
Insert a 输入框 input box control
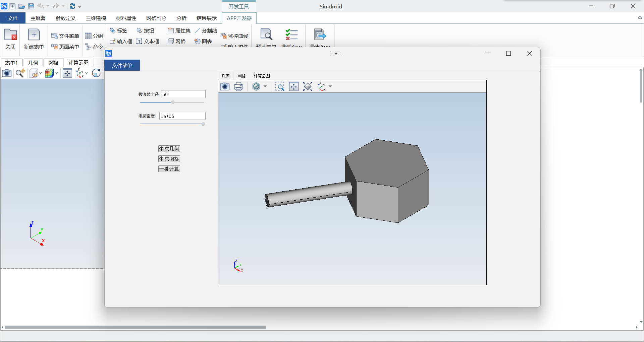coord(121,41)
